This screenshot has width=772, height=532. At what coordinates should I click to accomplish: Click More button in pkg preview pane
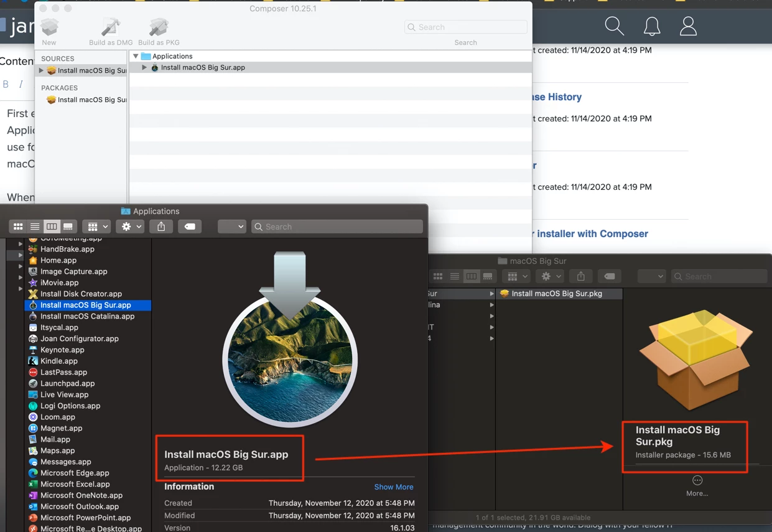pyautogui.click(x=697, y=486)
